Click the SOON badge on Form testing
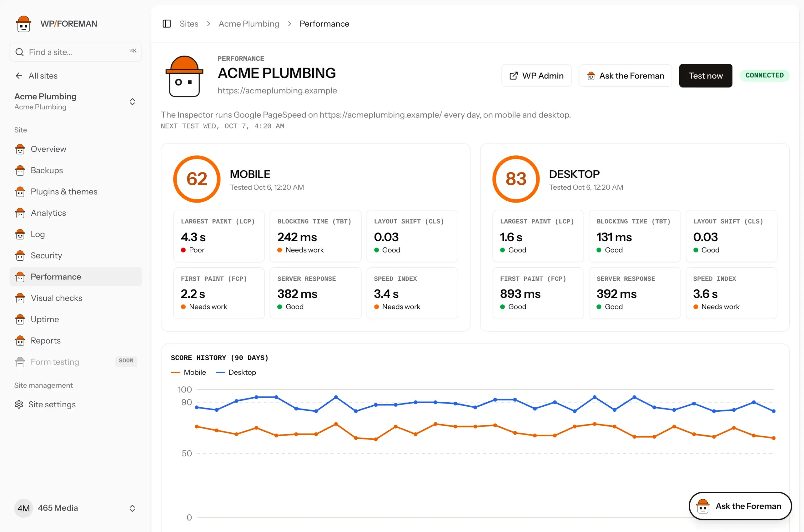Viewport: 804px width, 532px height. (126, 361)
